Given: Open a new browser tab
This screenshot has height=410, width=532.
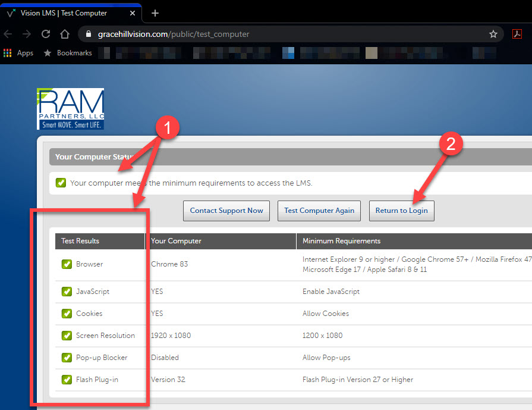Looking at the screenshot, I should (x=155, y=13).
